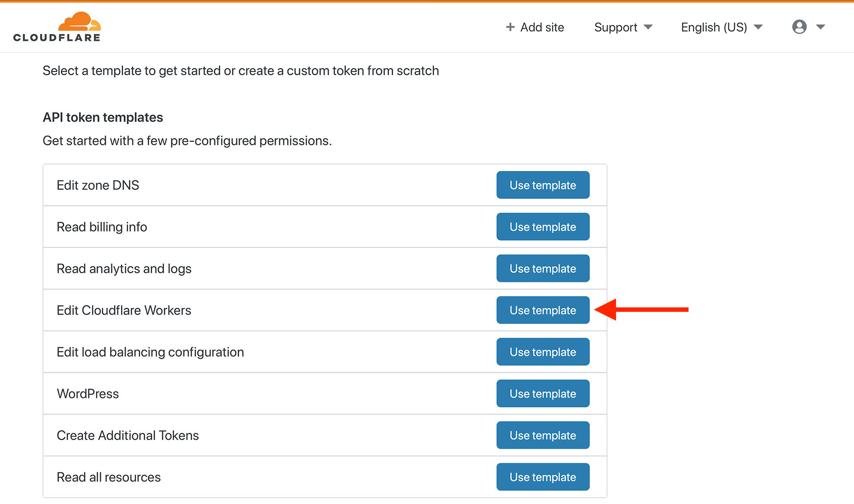
Task: Click the plus icon beside Add site
Action: [510, 27]
